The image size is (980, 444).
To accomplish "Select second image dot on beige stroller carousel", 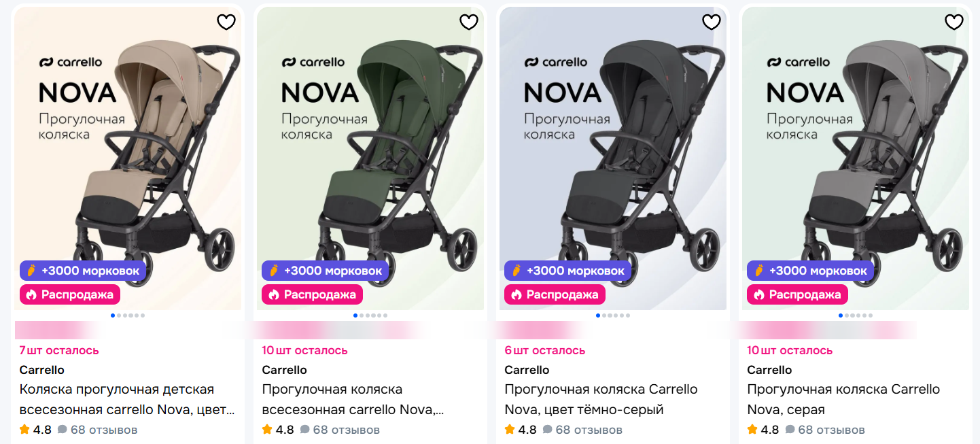I will pyautogui.click(x=118, y=315).
